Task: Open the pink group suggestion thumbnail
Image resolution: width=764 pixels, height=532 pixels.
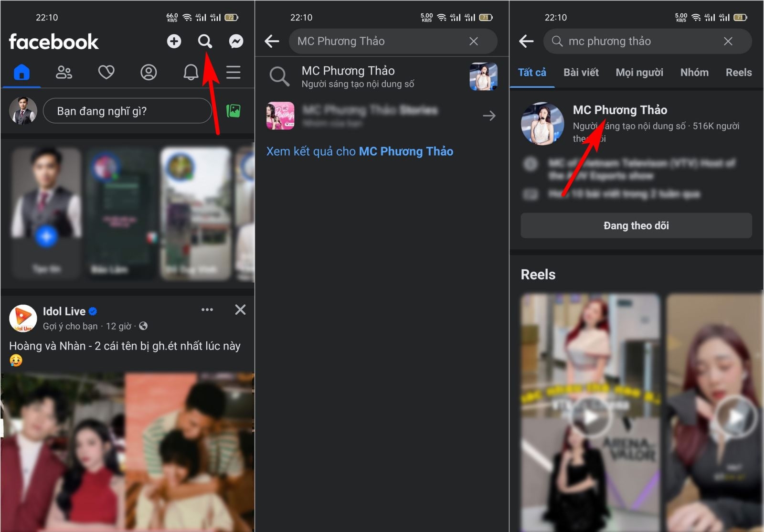Action: 280,116
